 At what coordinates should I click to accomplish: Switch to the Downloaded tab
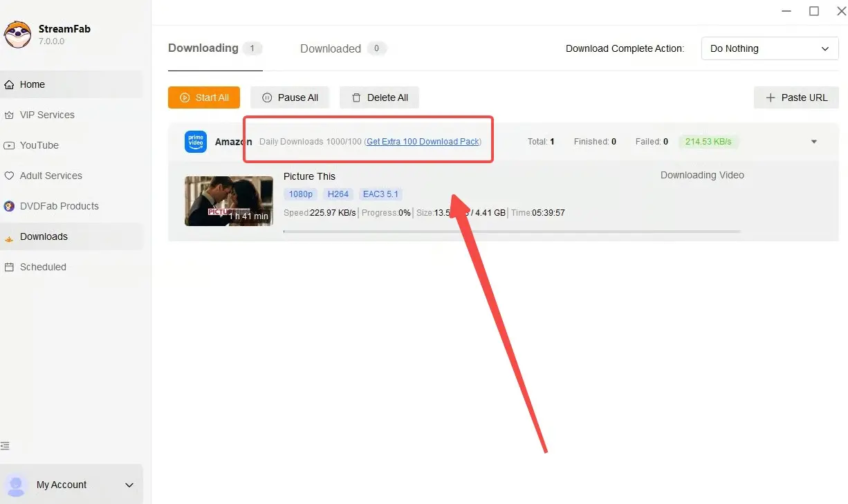pos(343,48)
